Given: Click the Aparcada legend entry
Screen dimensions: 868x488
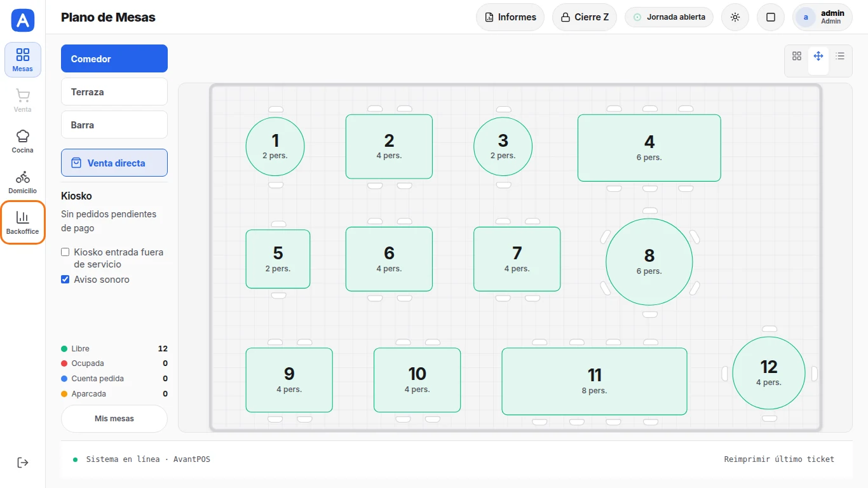Looking at the screenshot, I should (114, 394).
